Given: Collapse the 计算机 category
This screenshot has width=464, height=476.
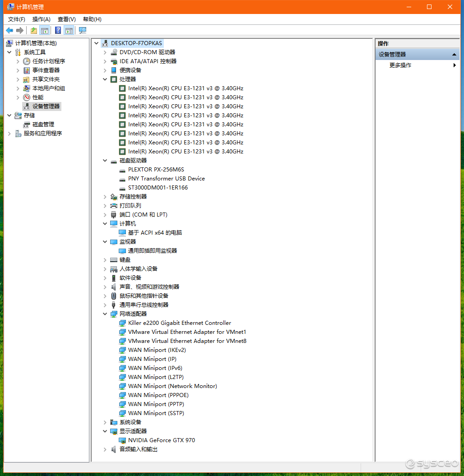Looking at the screenshot, I should coord(105,224).
